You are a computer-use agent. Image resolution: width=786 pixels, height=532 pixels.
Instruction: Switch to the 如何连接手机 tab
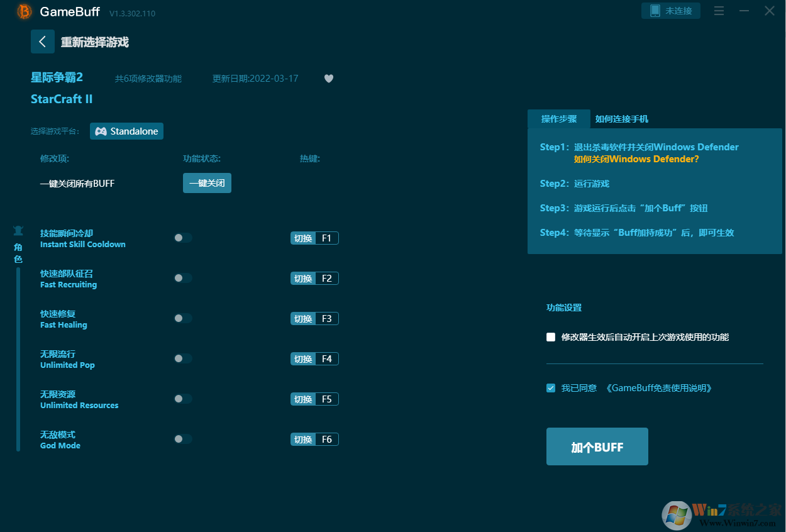click(621, 119)
